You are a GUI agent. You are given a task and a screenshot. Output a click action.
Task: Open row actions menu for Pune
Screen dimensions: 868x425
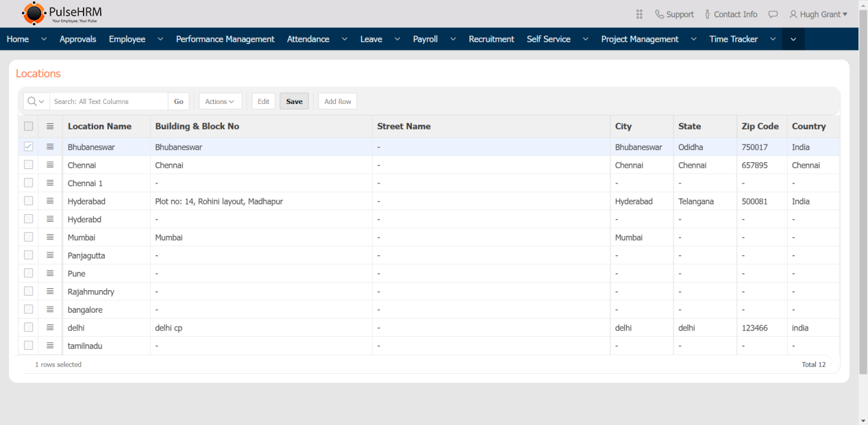(50, 274)
